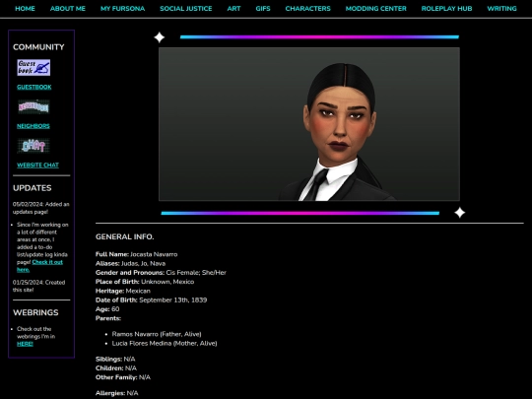Image resolution: width=532 pixels, height=399 pixels.
Task: Click 'Ramos Navarro (Father, Alive)' list item
Action: (x=157, y=334)
